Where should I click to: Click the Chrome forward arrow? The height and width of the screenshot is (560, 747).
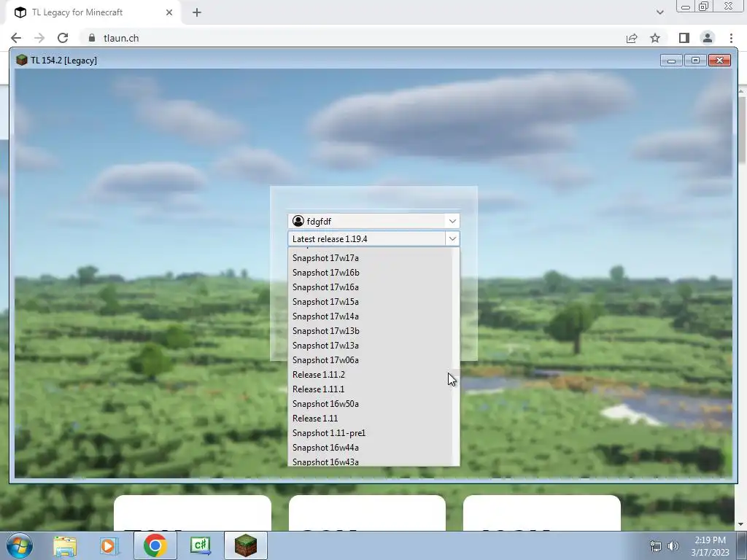click(x=39, y=38)
